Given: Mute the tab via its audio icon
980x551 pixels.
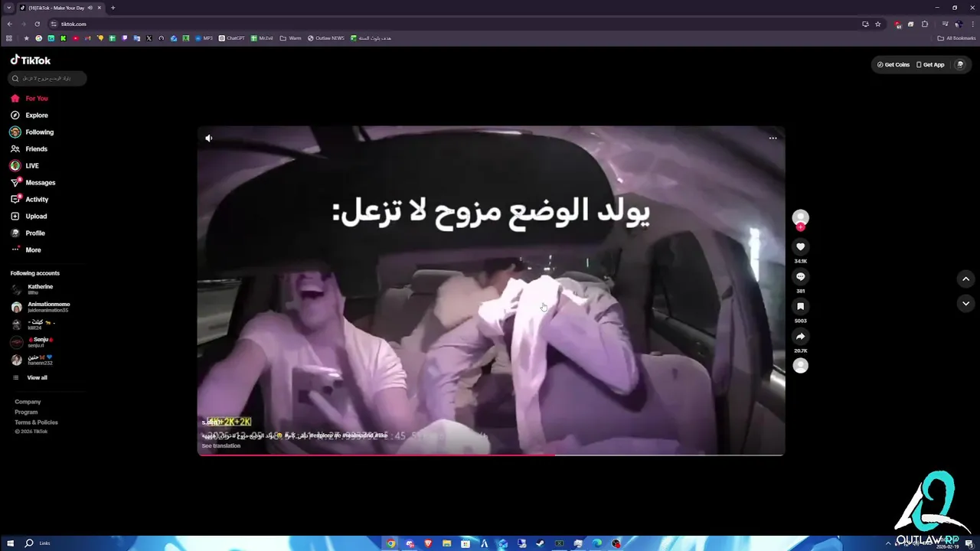Looking at the screenshot, I should click(x=90, y=8).
